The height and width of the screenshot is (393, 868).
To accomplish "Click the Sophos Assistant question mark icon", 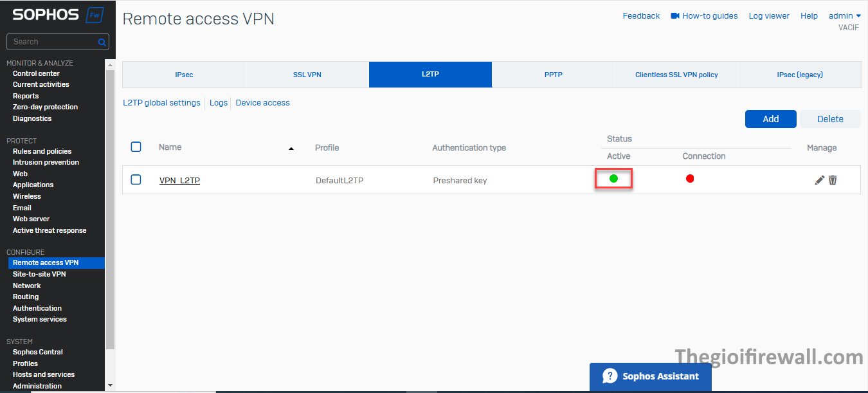I will pos(610,376).
